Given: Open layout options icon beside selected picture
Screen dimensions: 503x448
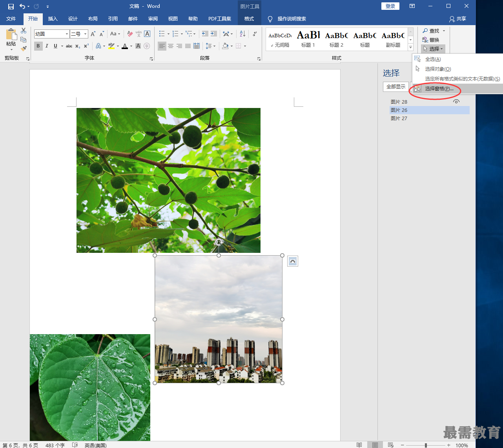Looking at the screenshot, I should [x=293, y=261].
